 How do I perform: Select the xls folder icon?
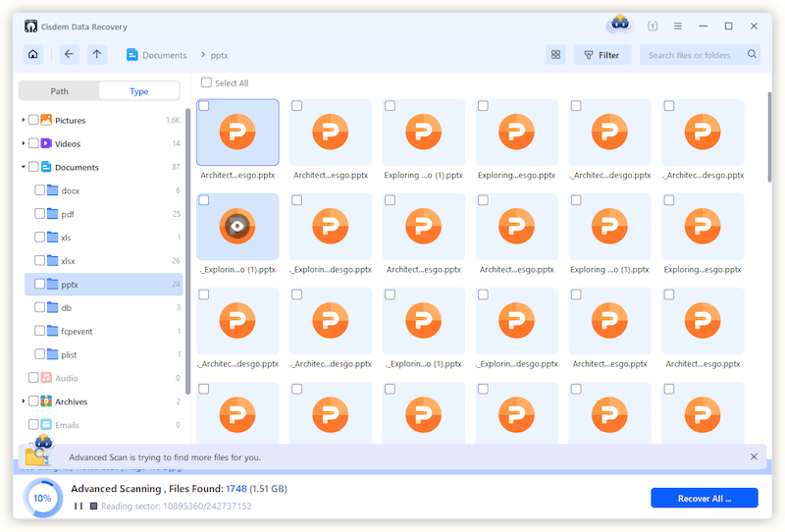[x=53, y=237]
